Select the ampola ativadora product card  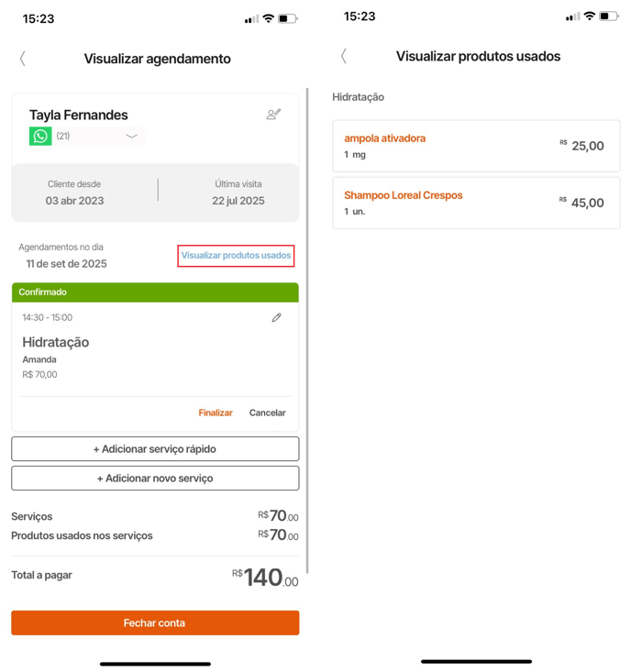tap(476, 146)
